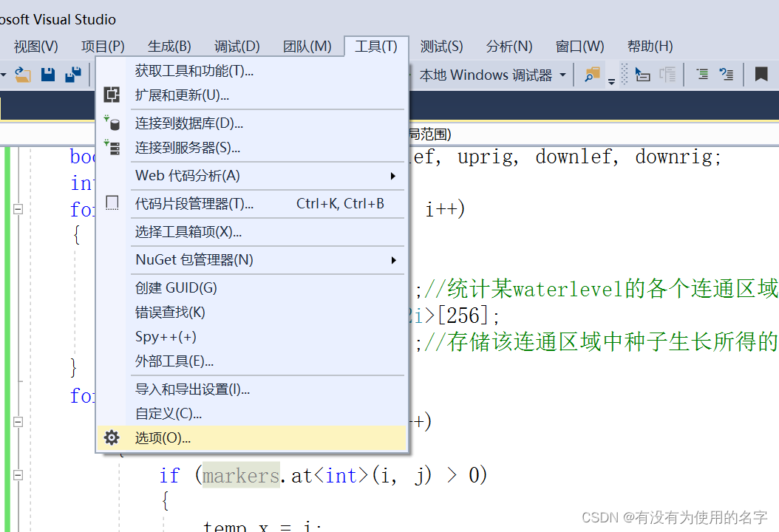This screenshot has height=532, width=779.
Task: Open the 团队(M) menu
Action: click(307, 47)
